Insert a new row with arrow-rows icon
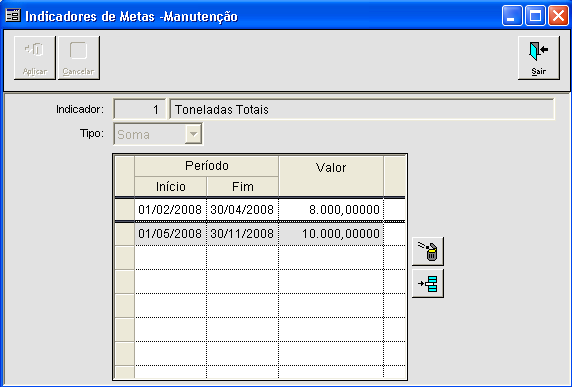Screen dimensions: 572x387 pos(428,283)
